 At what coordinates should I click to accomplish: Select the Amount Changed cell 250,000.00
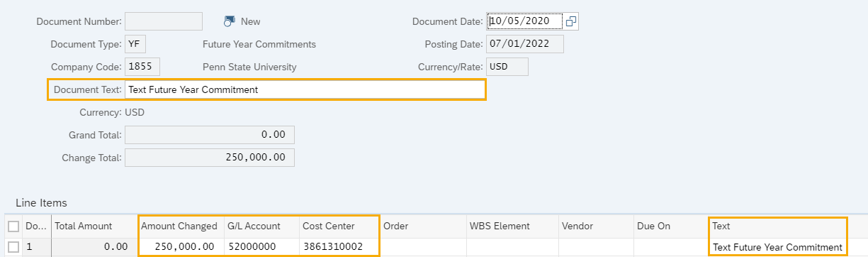(180, 247)
